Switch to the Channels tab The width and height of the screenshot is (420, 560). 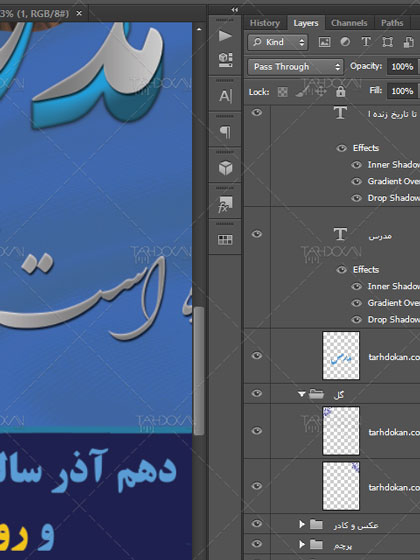[349, 23]
